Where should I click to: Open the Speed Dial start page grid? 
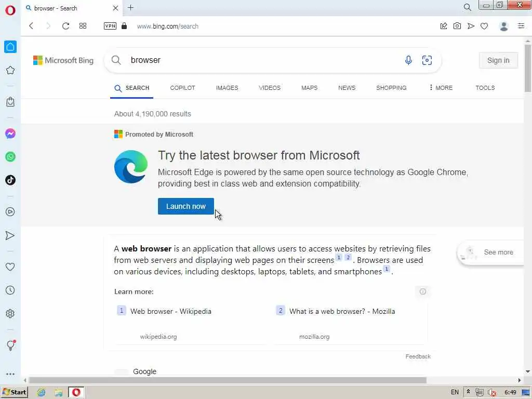[x=83, y=26]
